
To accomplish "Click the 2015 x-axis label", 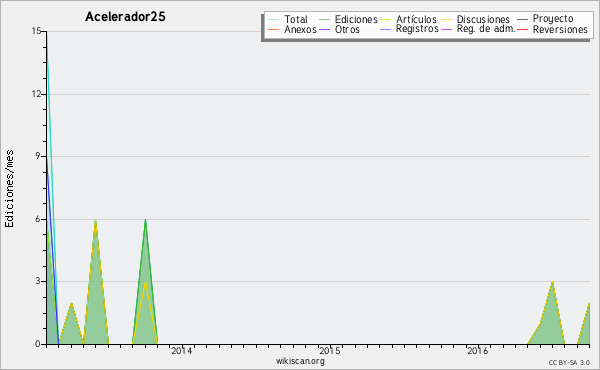I will (329, 350).
